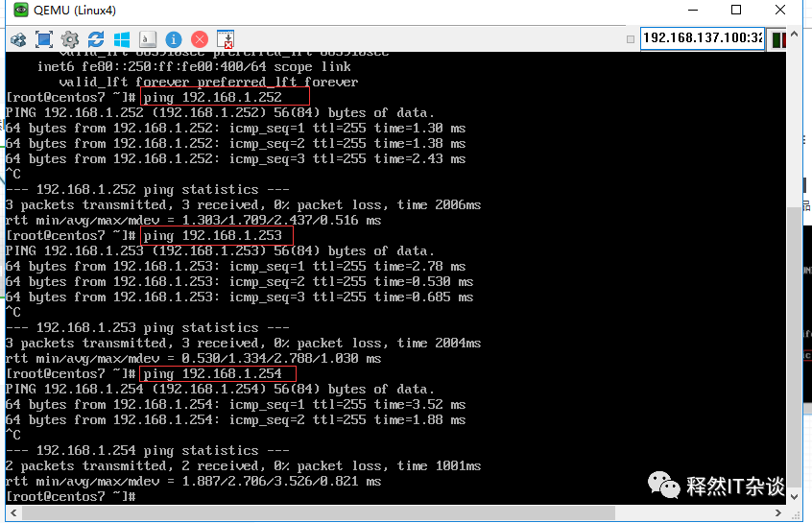Open the blue info icon

pyautogui.click(x=174, y=39)
